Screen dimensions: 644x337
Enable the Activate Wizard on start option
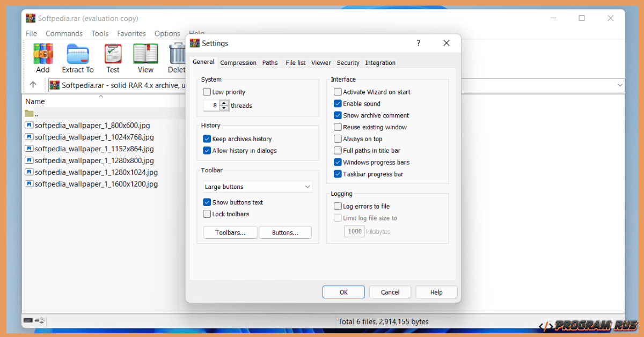pos(338,92)
